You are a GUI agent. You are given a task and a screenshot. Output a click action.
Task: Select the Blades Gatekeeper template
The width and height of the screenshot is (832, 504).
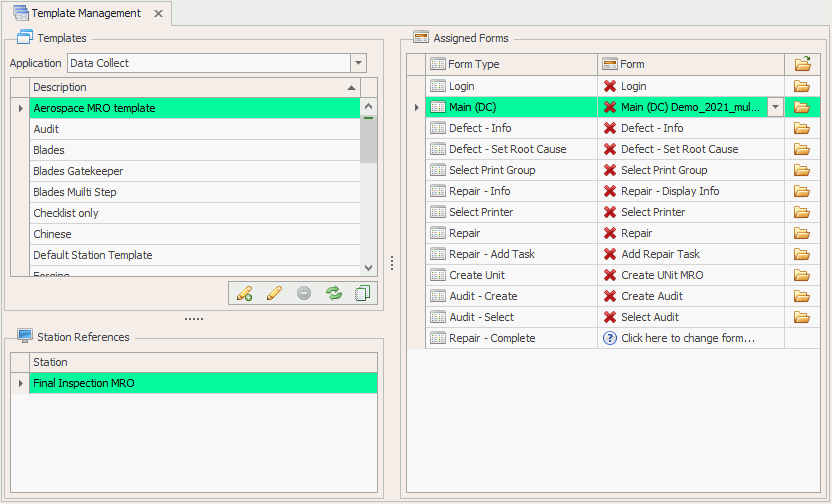tap(78, 171)
